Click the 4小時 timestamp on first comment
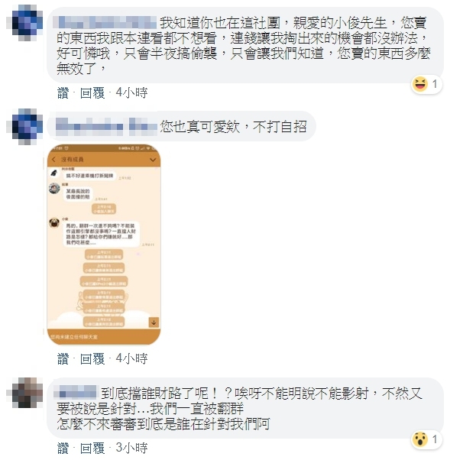Image resolution: width=476 pixels, height=460 pixels. (131, 93)
